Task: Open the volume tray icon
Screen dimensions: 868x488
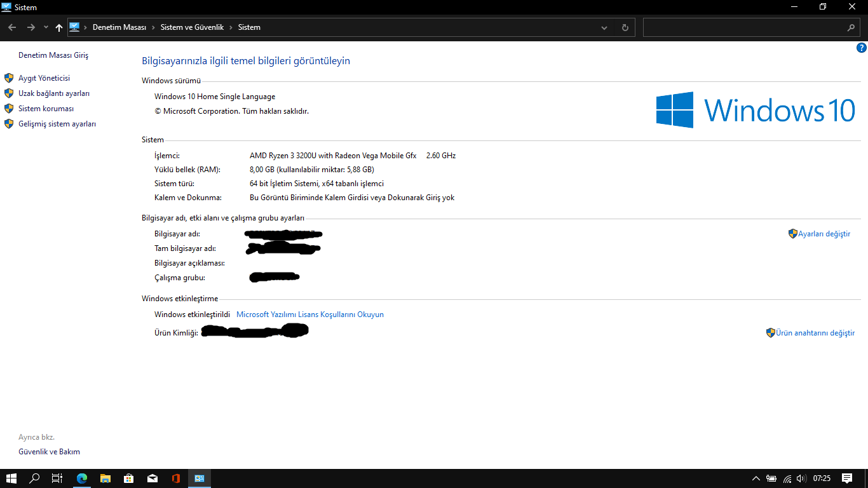Action: pyautogui.click(x=802, y=478)
